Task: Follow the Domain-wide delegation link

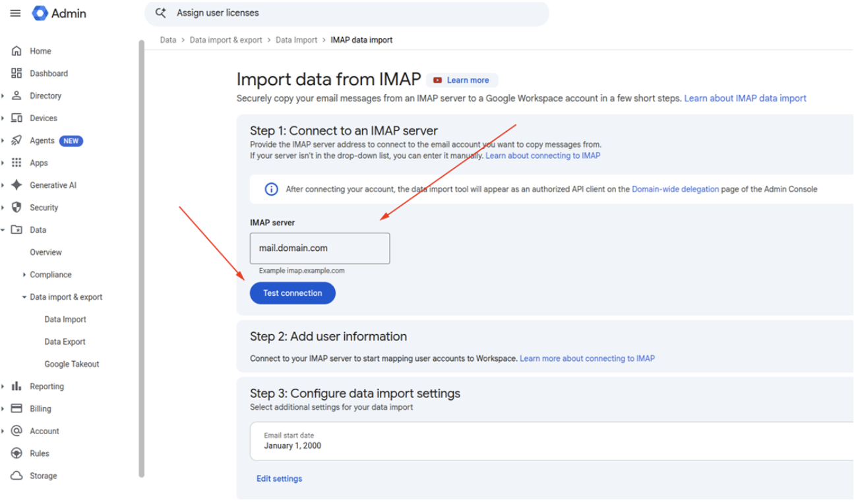Action: 675,189
